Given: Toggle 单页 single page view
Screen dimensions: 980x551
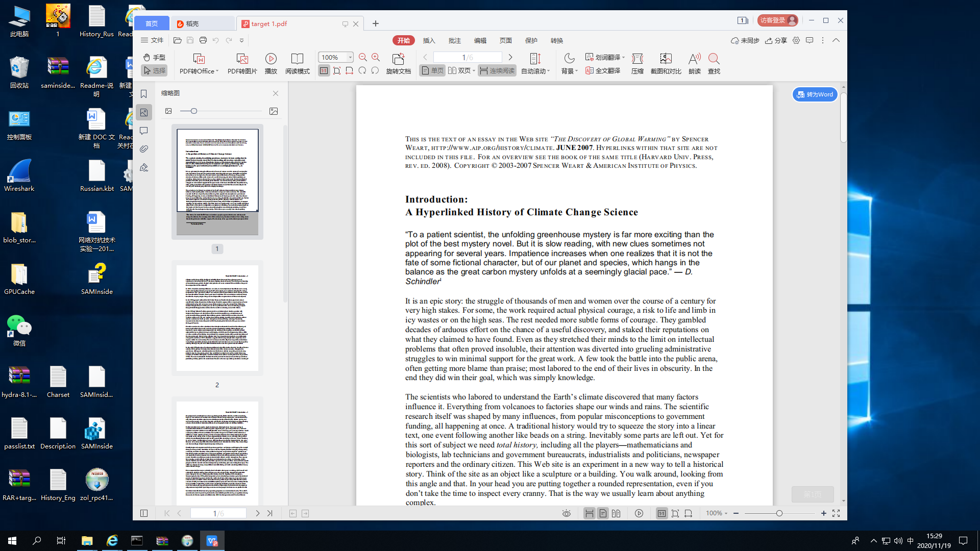Looking at the screenshot, I should (x=432, y=70).
